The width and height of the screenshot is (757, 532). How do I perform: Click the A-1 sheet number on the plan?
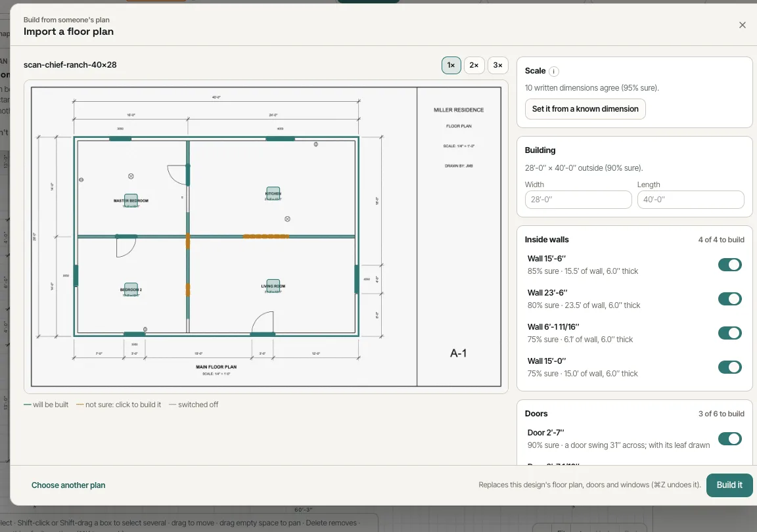[x=458, y=353]
